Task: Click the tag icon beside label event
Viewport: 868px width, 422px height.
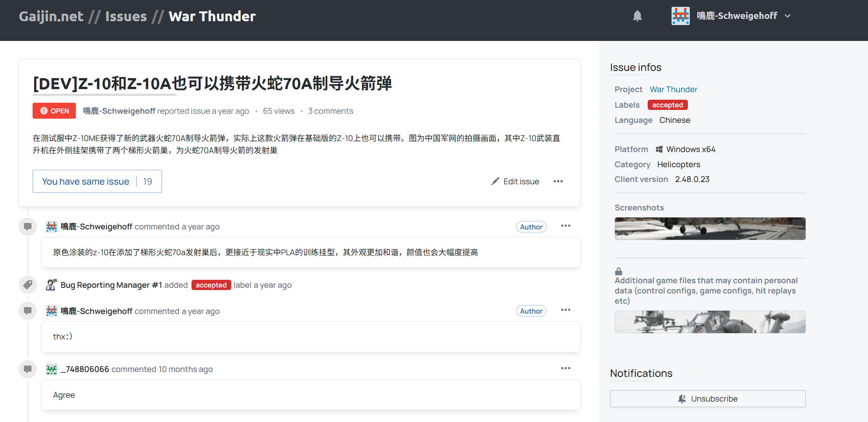Action: (28, 285)
